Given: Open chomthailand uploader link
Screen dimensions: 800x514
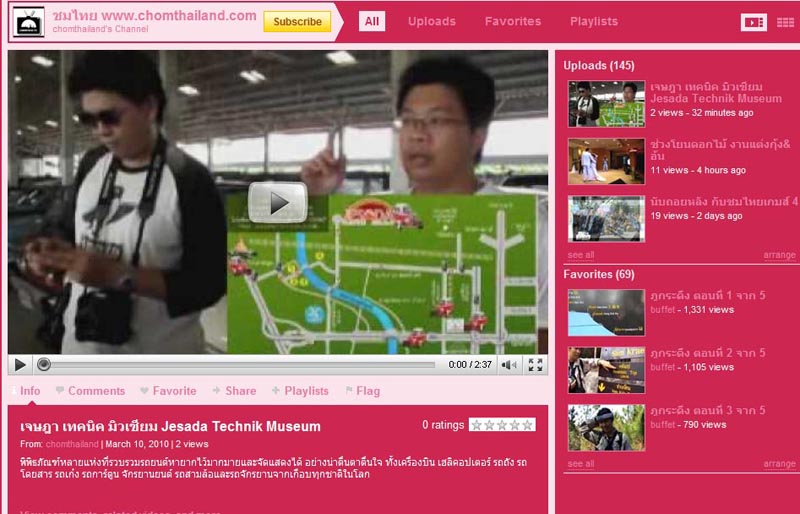Looking at the screenshot, I should click(72, 444).
